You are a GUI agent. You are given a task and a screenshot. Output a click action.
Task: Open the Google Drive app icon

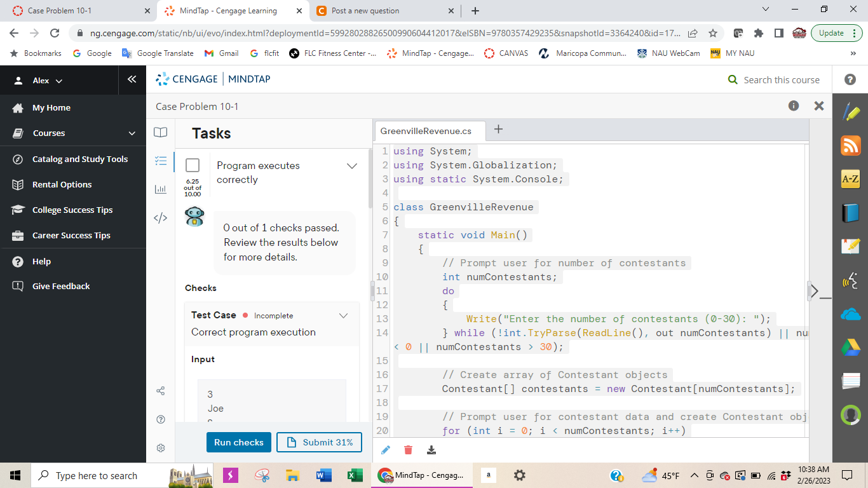coord(850,348)
